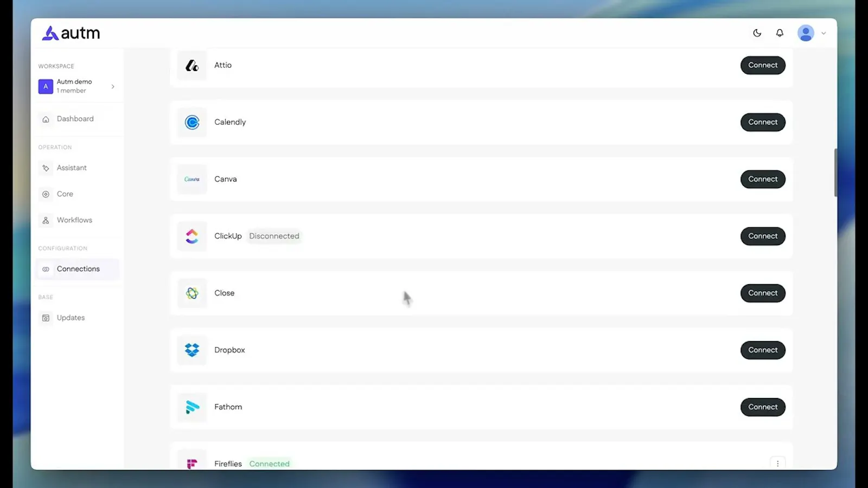This screenshot has height=488, width=868.
Task: Toggle dark mode moon icon
Action: click(x=757, y=33)
